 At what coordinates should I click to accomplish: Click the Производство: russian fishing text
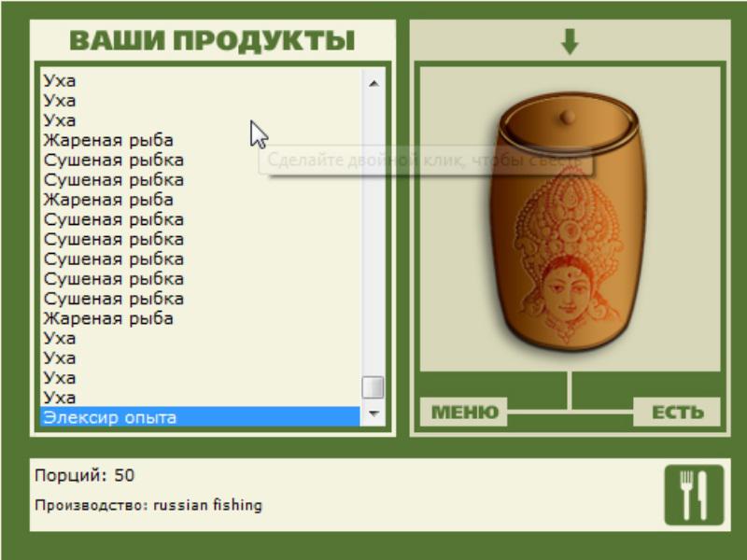148,505
